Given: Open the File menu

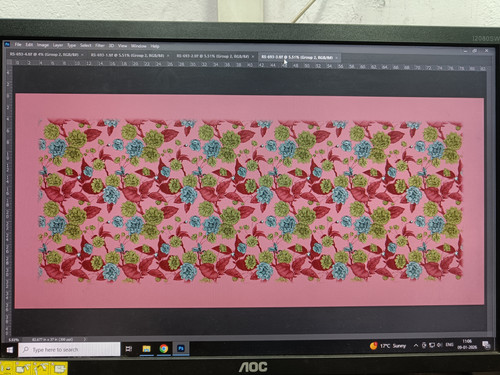Looking at the screenshot, I should point(18,44).
